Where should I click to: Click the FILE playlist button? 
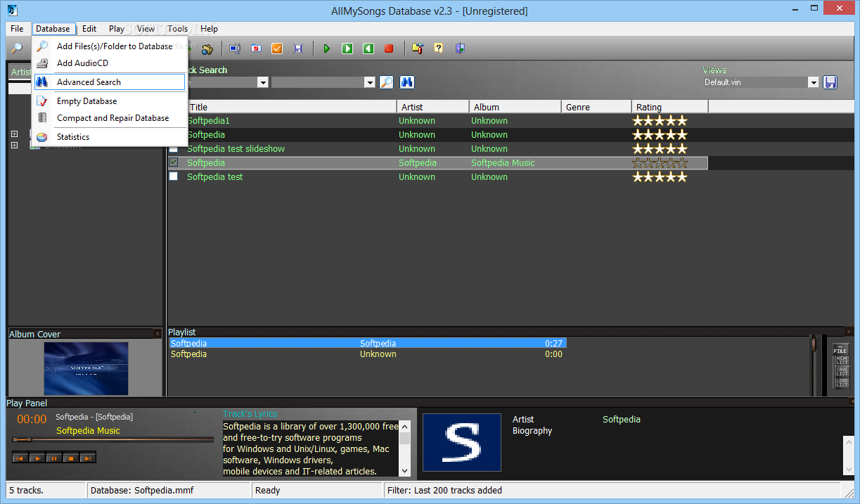click(841, 349)
